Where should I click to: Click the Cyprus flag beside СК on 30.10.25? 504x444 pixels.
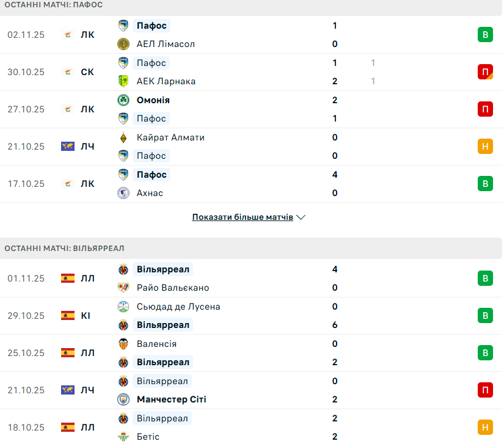67,72
